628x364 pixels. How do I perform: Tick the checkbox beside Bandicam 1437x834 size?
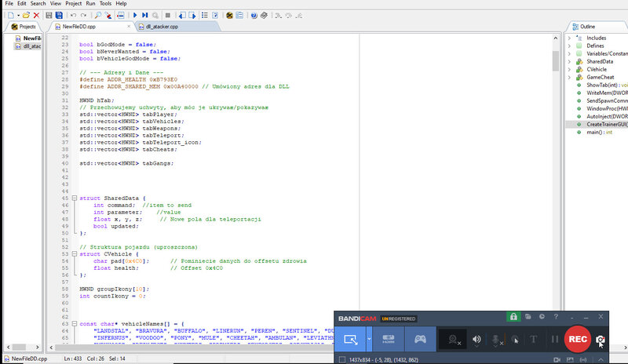[342, 359]
